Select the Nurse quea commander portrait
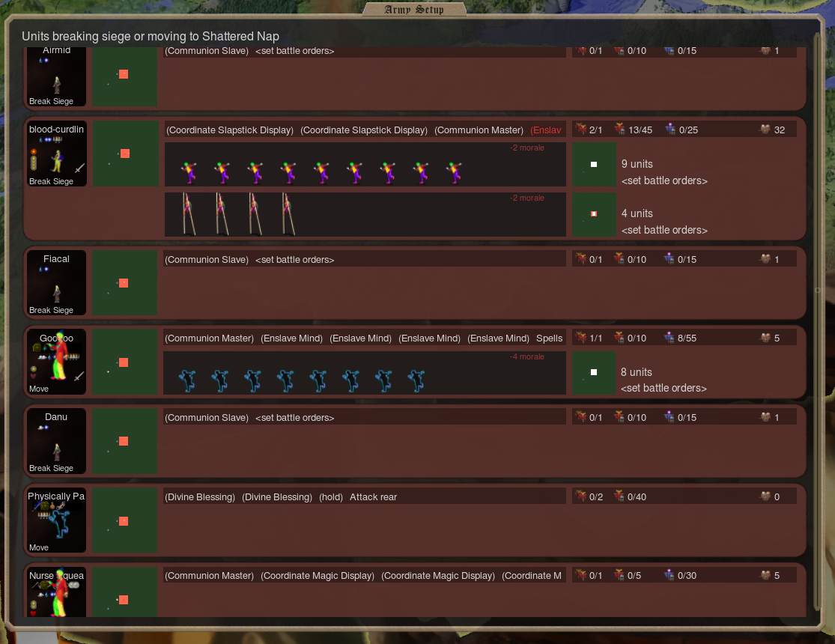 pyautogui.click(x=56, y=592)
